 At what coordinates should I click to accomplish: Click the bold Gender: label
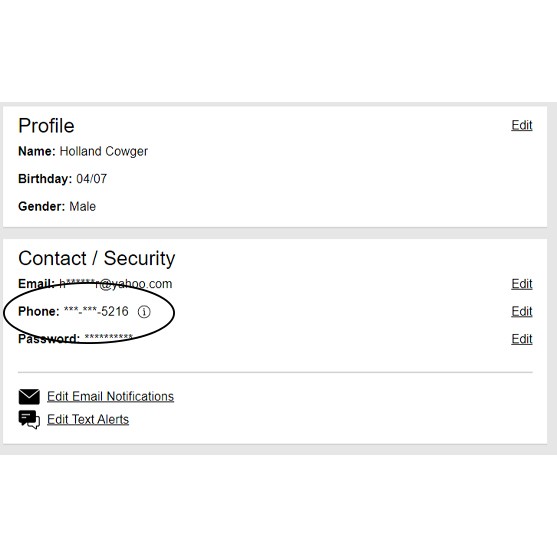[x=42, y=206]
